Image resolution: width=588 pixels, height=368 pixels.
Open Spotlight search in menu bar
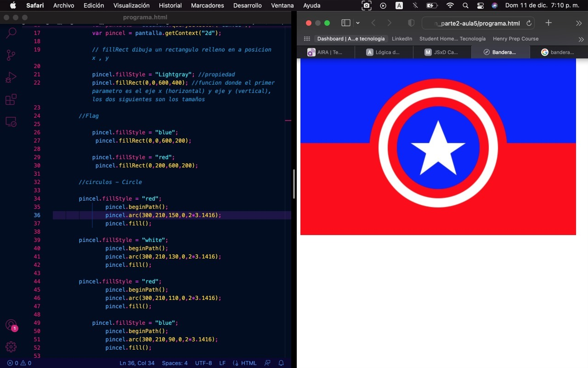pyautogui.click(x=466, y=6)
